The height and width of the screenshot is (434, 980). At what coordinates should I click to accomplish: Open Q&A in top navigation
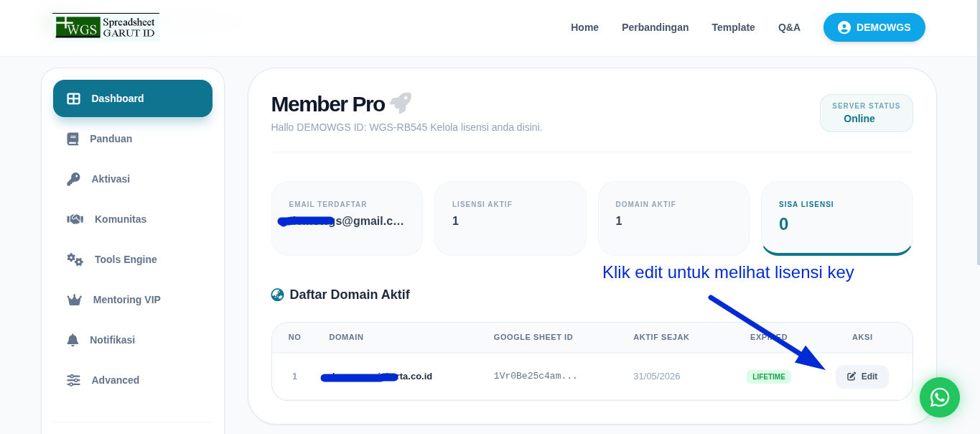(x=789, y=27)
